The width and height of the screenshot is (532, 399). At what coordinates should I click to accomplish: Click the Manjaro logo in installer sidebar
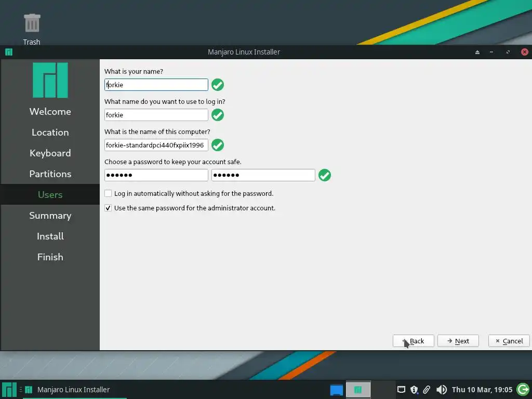[50, 81]
